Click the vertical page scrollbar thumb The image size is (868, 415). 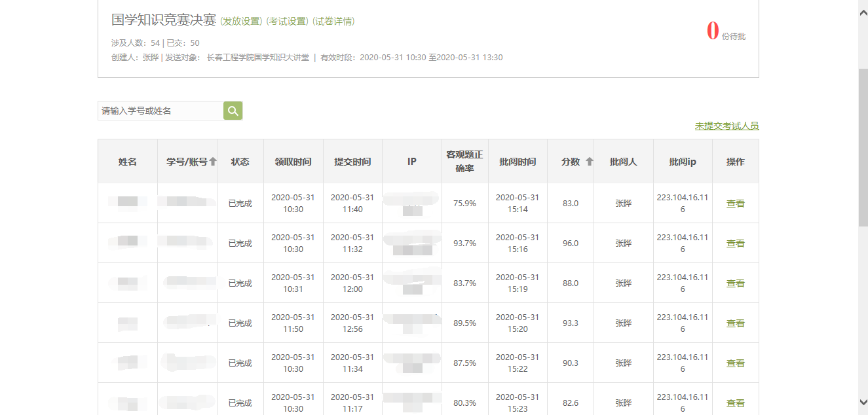click(863, 147)
